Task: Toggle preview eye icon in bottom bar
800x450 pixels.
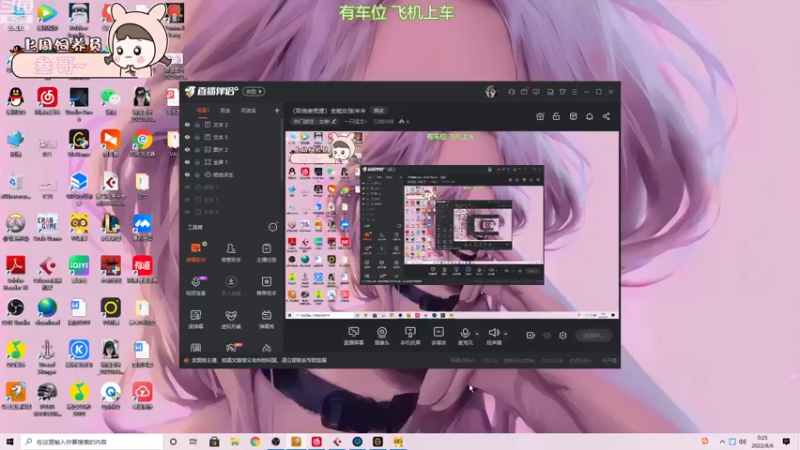Action: [547, 335]
